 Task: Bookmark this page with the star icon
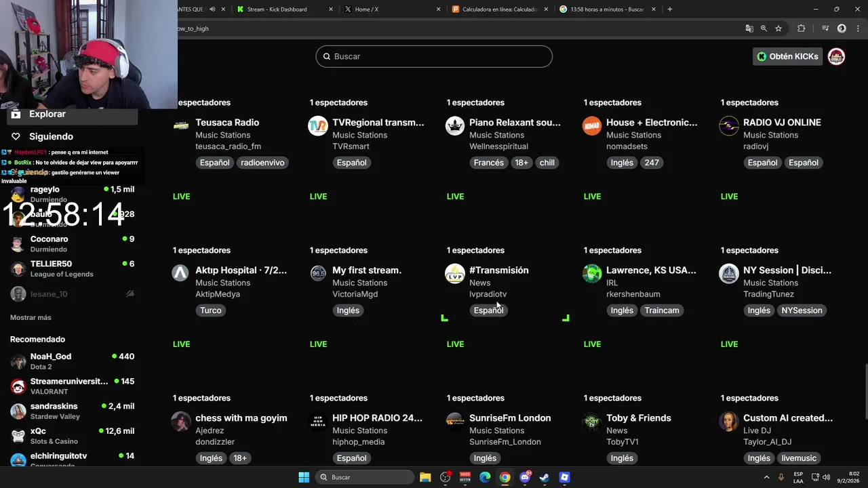778,28
